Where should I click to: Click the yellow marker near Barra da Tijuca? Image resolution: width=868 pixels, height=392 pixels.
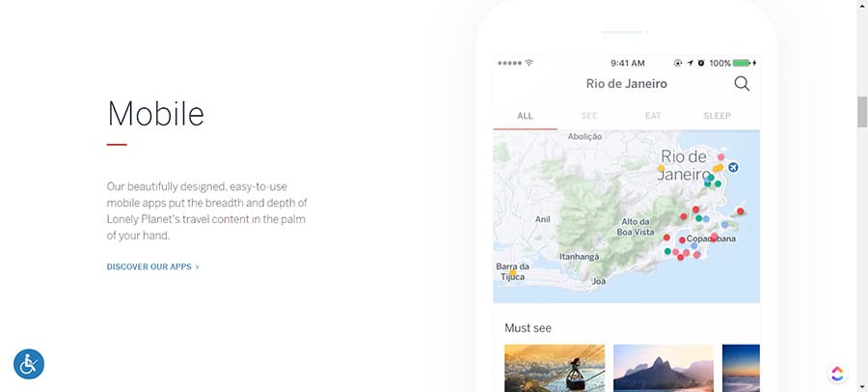coord(512,274)
